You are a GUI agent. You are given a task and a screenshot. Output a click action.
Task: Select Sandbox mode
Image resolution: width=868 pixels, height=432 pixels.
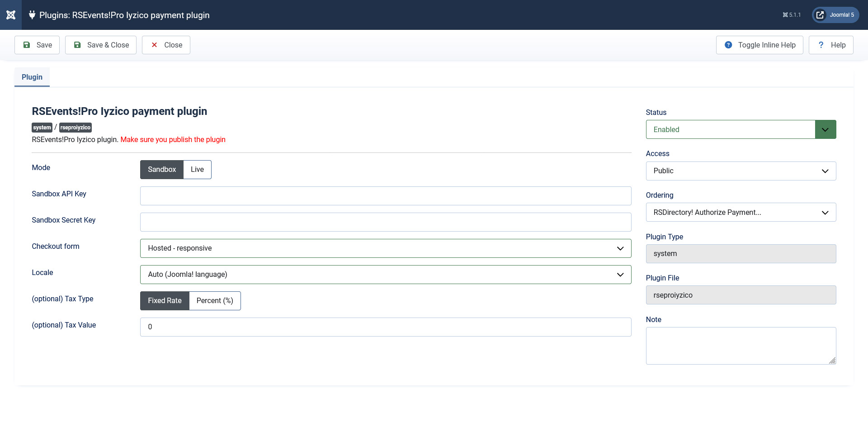pos(162,170)
